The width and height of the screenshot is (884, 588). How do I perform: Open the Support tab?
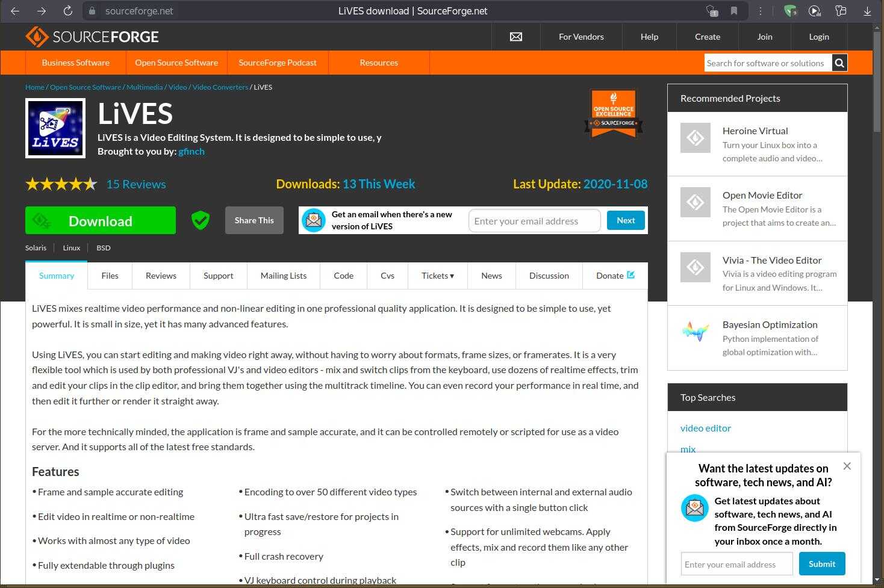pyautogui.click(x=218, y=276)
